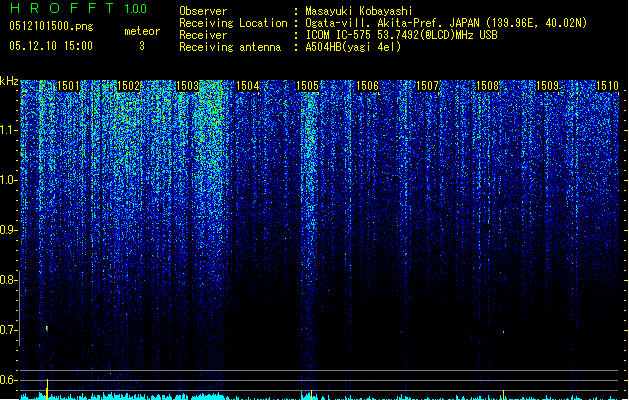629x400 pixels.
Task: Click the 1506 time marker
Action: click(x=367, y=86)
